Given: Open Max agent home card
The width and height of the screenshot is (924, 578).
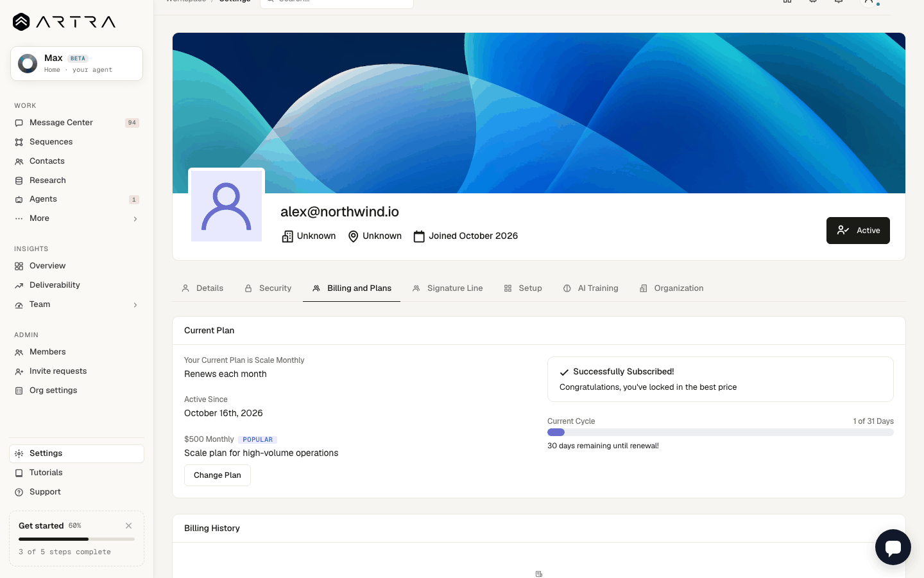Looking at the screenshot, I should pos(76,64).
